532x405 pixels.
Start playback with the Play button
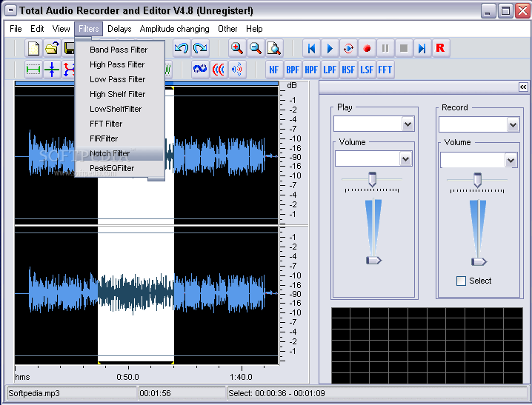[x=330, y=48]
